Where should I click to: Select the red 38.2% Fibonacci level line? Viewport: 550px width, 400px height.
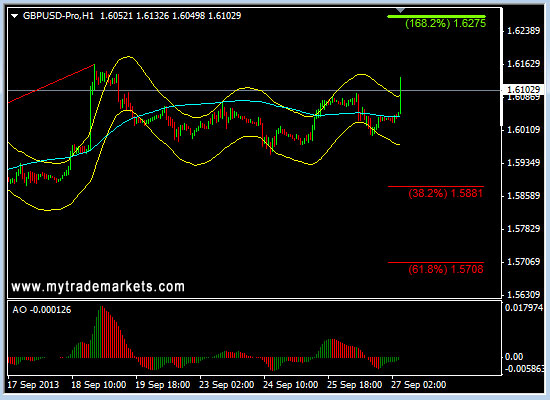tap(436, 186)
